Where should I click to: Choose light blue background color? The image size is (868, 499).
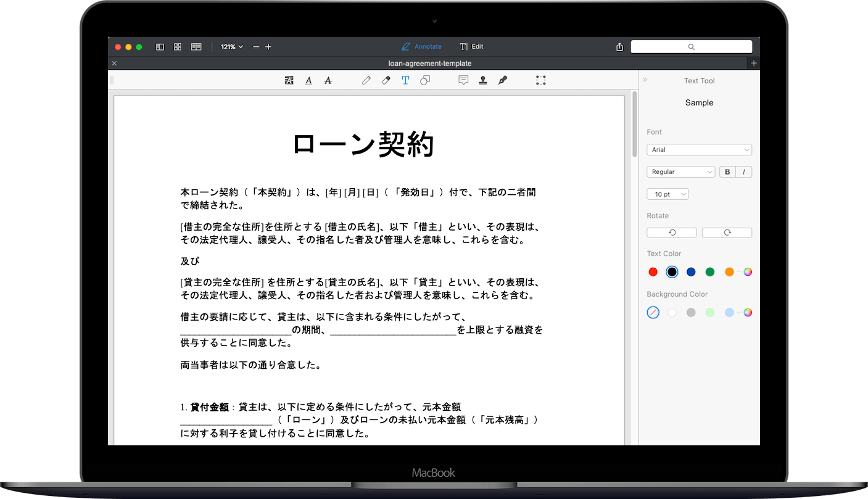point(729,313)
